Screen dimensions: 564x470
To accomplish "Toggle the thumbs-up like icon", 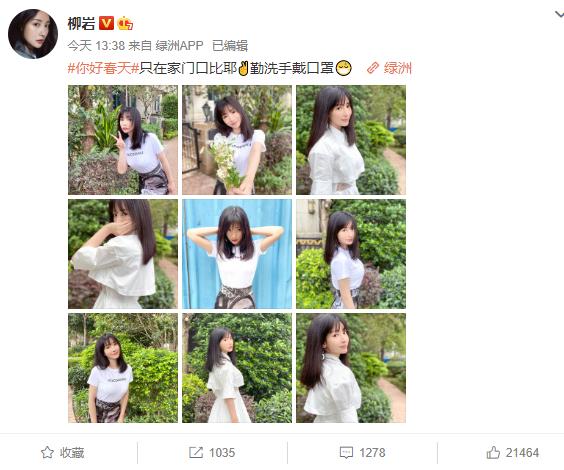I will [493, 452].
